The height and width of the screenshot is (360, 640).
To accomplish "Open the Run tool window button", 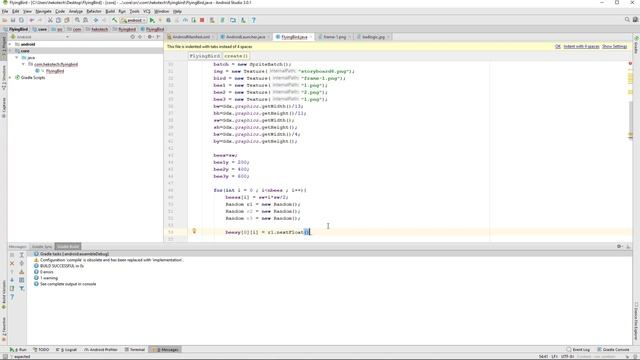I will tap(18, 350).
